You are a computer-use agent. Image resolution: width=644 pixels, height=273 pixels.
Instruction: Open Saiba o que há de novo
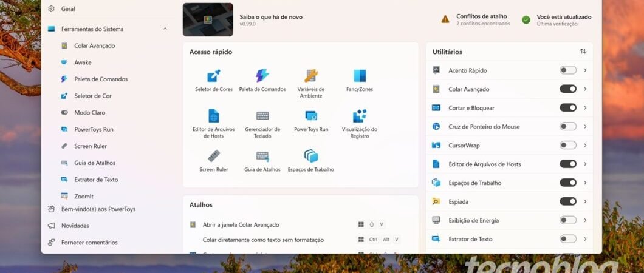271,17
